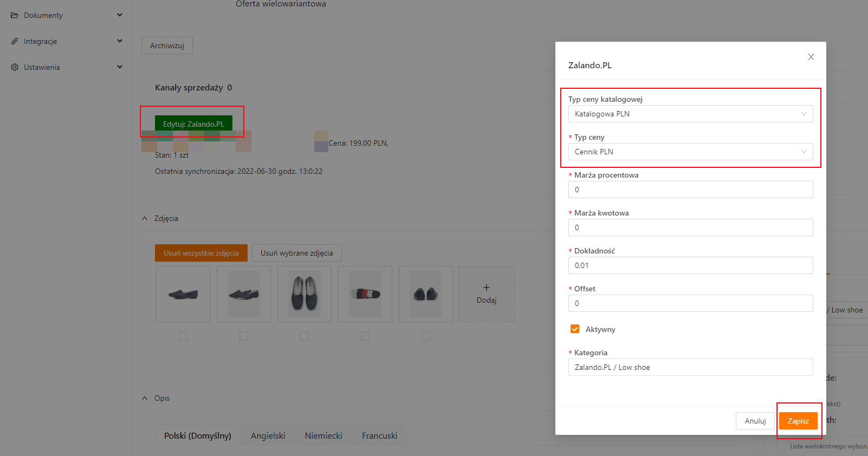Click the Anuluj button

tap(755, 421)
